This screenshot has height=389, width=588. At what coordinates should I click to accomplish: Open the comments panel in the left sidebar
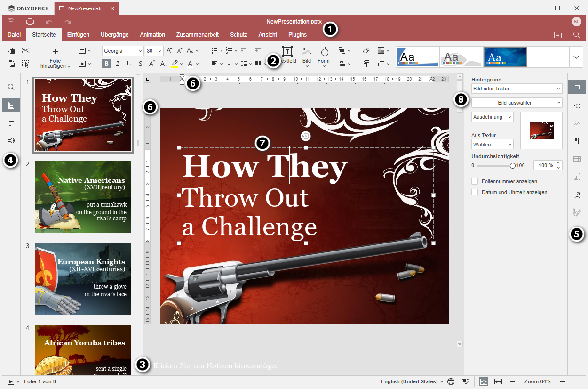pyautogui.click(x=11, y=123)
